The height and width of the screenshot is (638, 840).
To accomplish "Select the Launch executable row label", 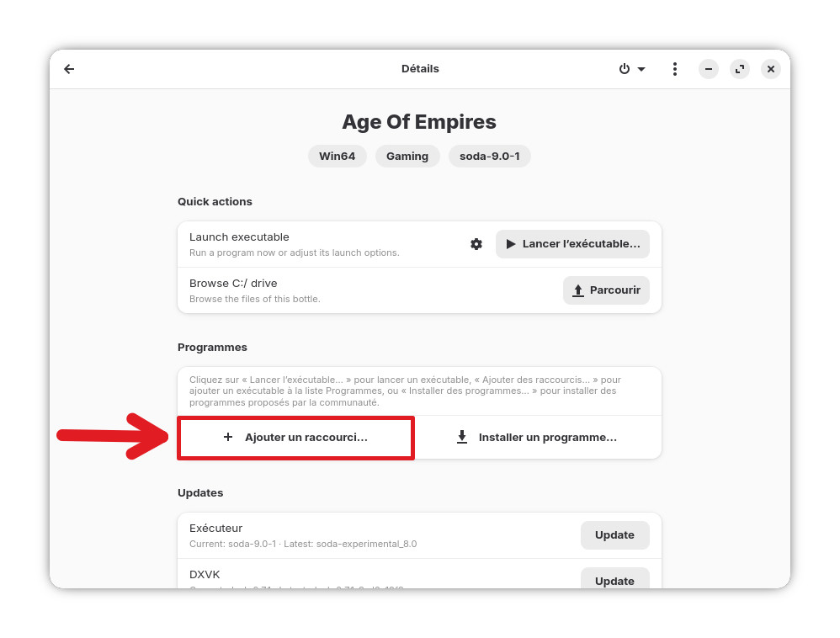I will click(239, 237).
